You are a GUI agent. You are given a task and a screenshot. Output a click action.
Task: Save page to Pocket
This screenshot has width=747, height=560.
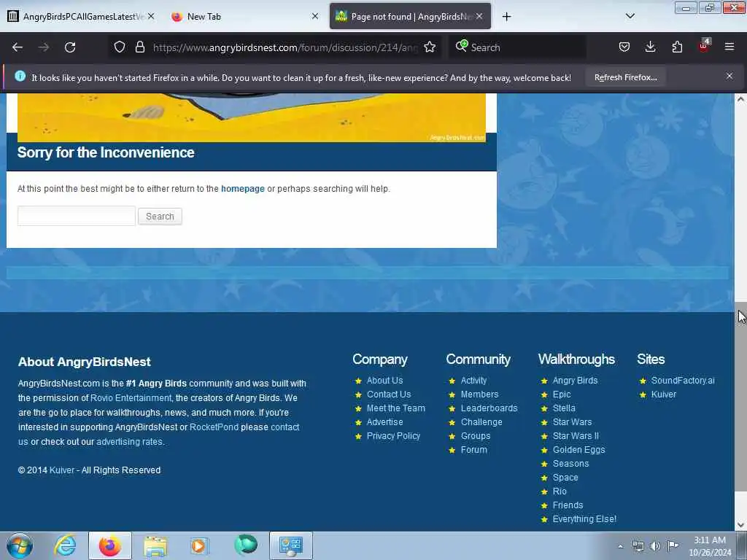click(624, 47)
